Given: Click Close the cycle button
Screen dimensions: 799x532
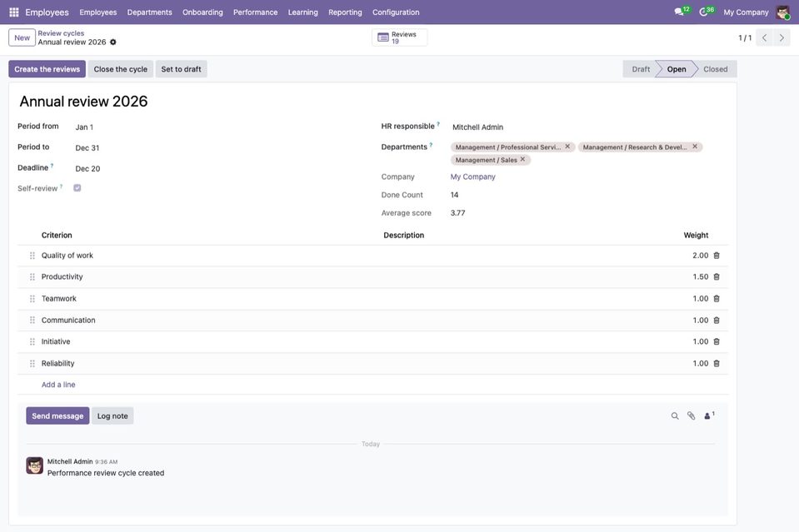Looking at the screenshot, I should 120,69.
